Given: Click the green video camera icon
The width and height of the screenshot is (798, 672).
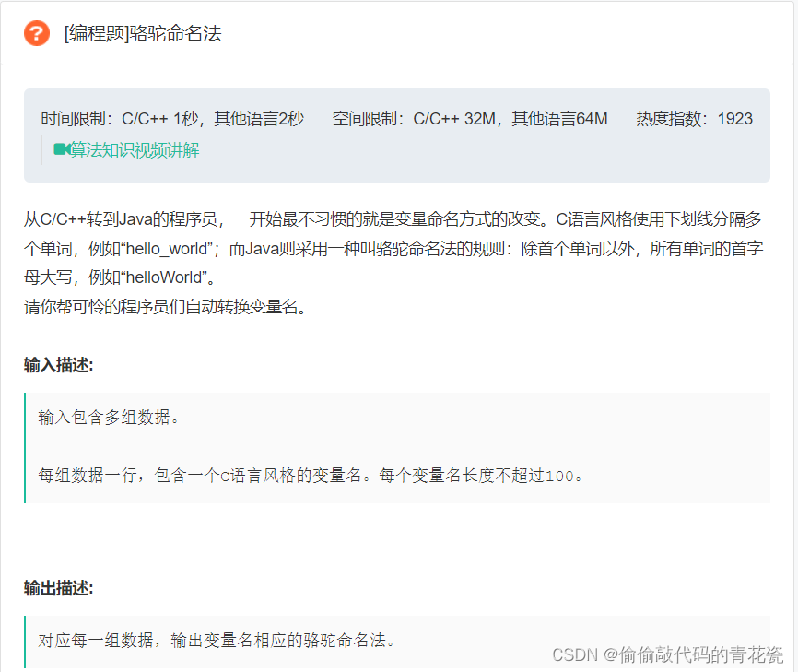Looking at the screenshot, I should tap(62, 149).
